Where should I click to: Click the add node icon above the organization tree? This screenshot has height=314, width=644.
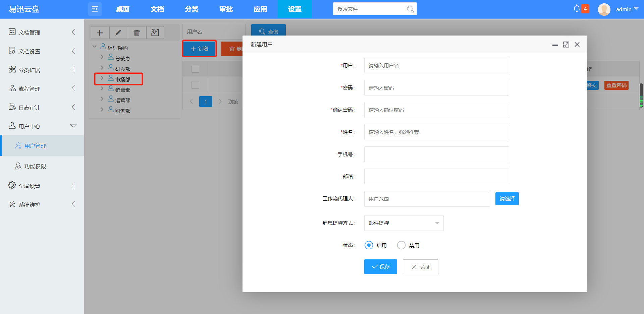pos(100,33)
